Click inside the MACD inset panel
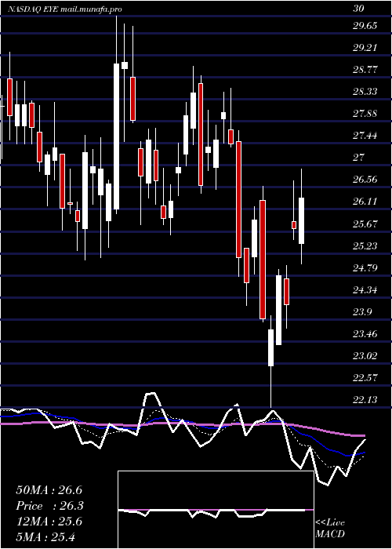 coord(216,510)
